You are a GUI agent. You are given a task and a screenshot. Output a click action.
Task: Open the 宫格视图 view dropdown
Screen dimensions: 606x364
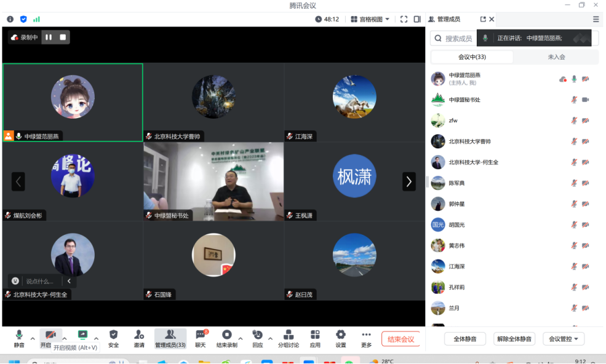(370, 19)
